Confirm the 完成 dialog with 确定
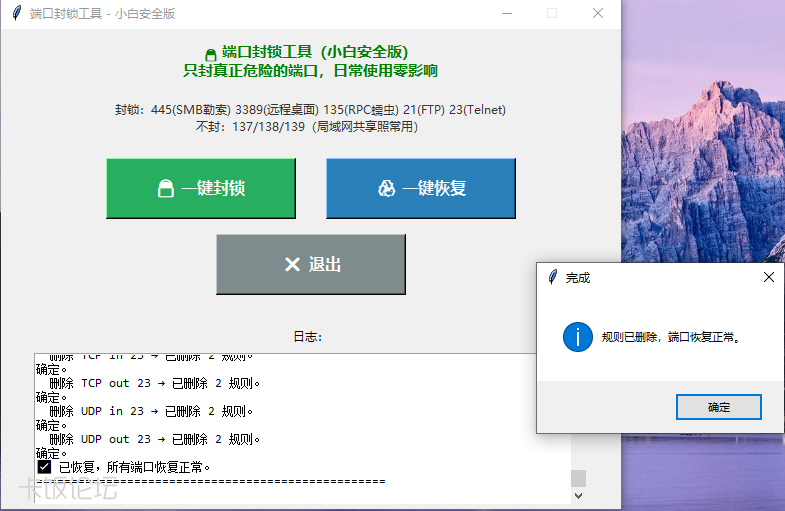Screen dimensions: 785x511 point(718,407)
